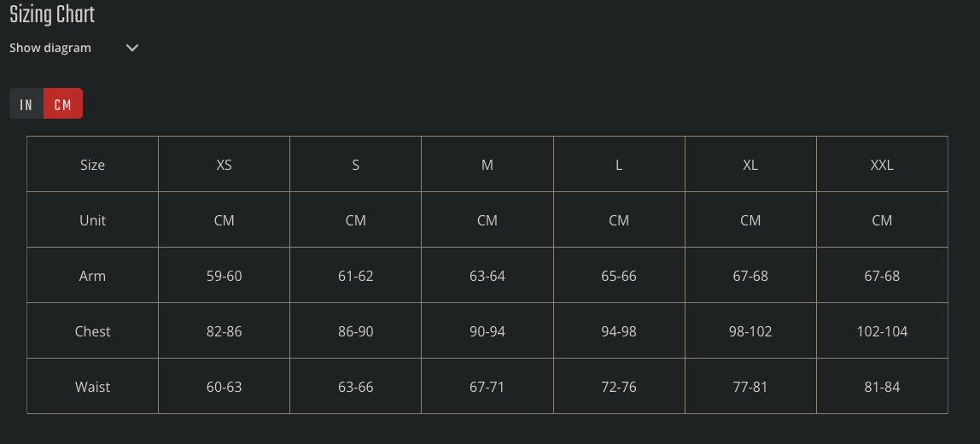Select the CM unit toggle
This screenshot has width=980, height=444.
63,104
